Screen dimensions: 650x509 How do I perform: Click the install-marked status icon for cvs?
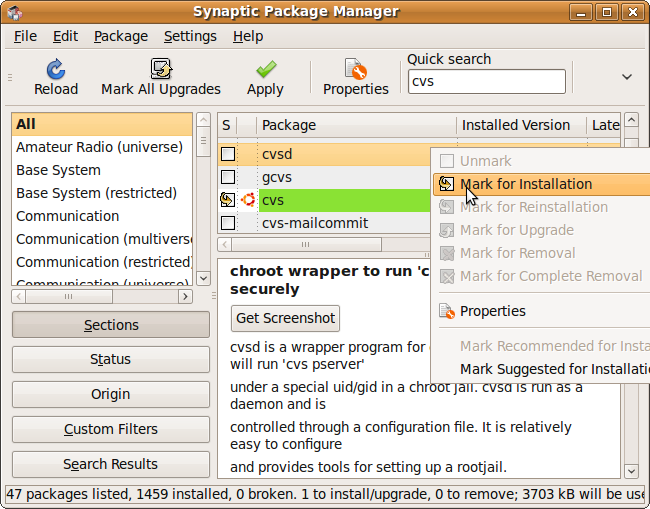(x=228, y=200)
